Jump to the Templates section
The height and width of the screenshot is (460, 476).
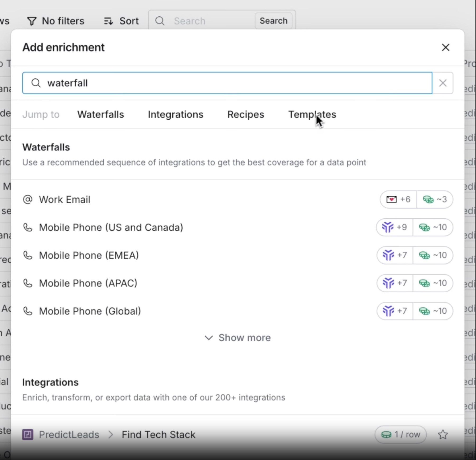(x=312, y=115)
